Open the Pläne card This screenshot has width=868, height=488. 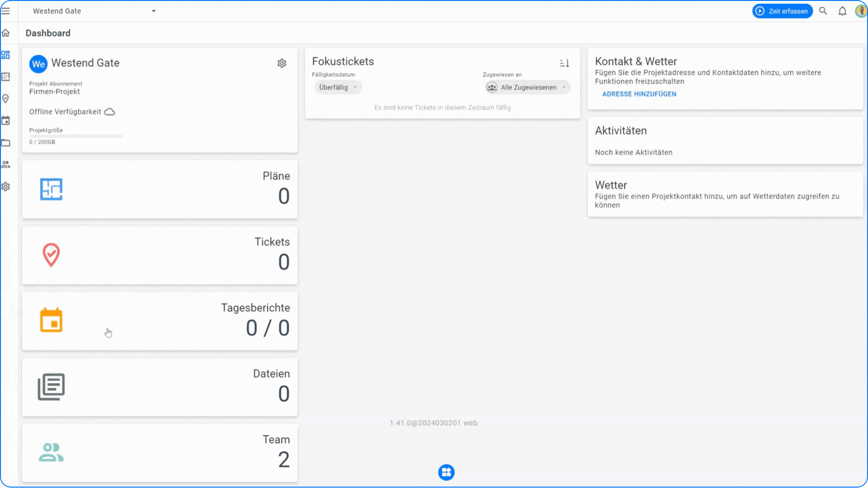click(160, 189)
